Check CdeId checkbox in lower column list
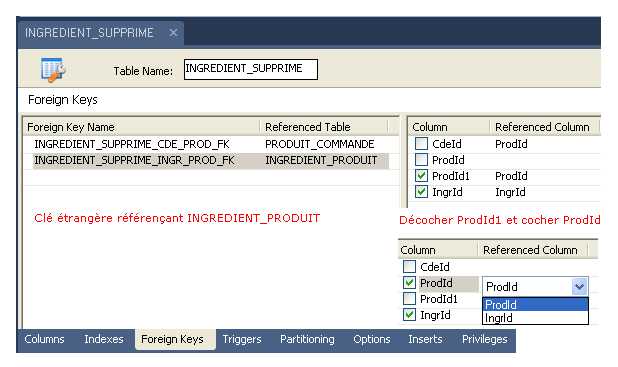Viewport: 618px width, 367px height. [410, 266]
